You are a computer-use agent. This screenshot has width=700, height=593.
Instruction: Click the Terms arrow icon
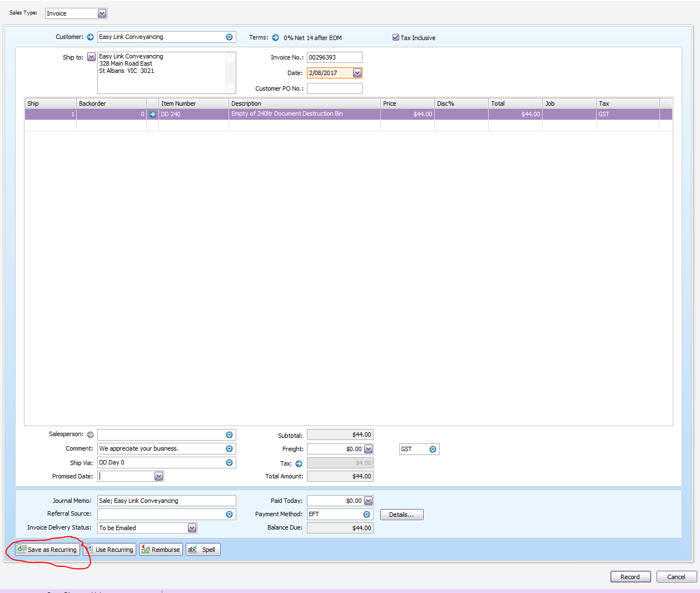[x=275, y=38]
